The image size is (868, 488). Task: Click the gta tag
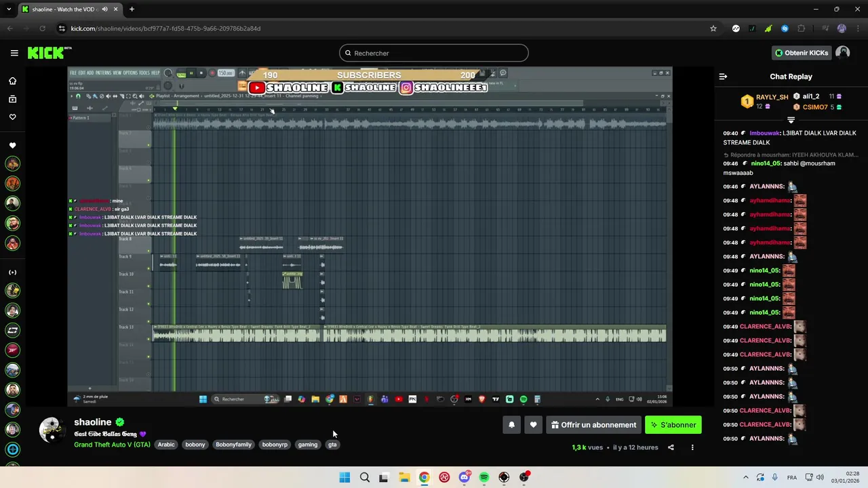[332, 445]
